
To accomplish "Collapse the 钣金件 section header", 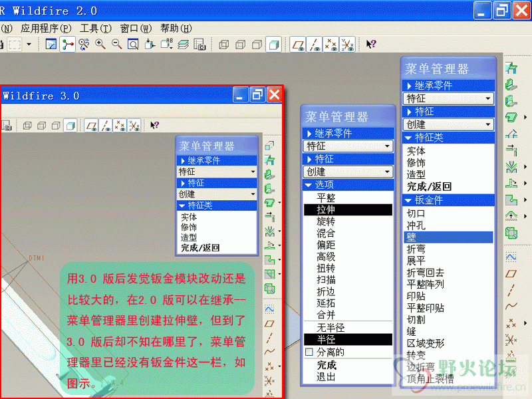I will coord(448,200).
